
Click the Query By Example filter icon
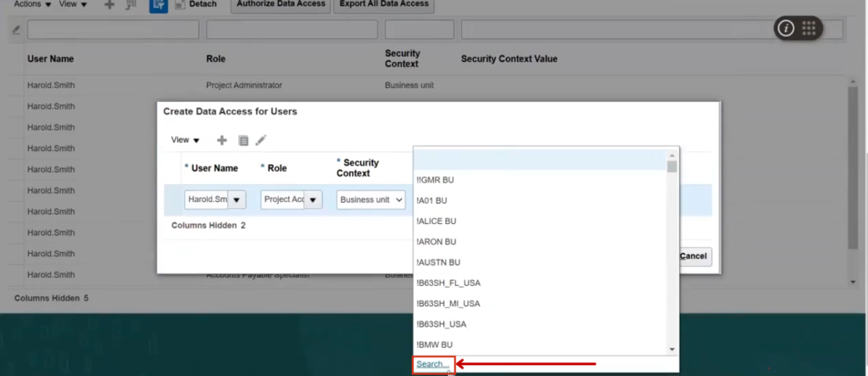tap(158, 4)
